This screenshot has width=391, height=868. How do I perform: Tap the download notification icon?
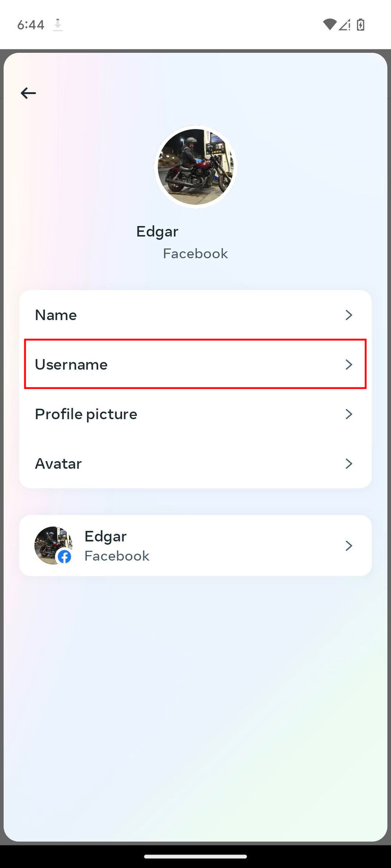pos(57,24)
